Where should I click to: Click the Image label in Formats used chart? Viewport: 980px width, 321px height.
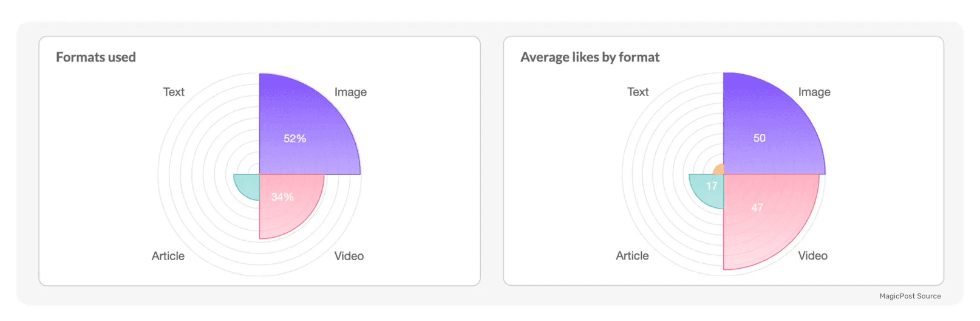click(350, 92)
